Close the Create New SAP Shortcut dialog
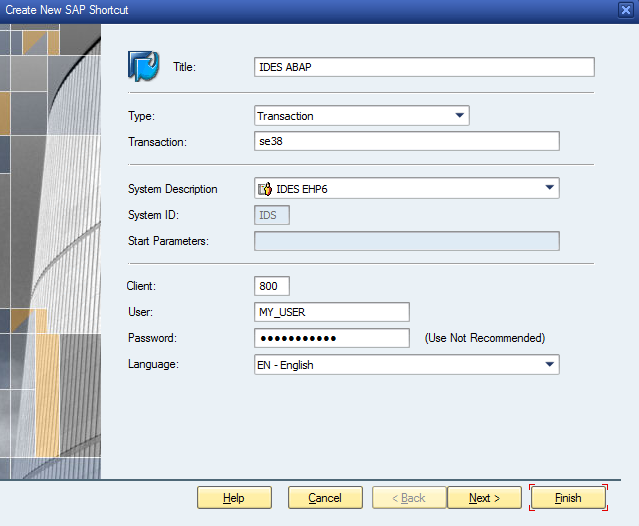 pos(626,9)
